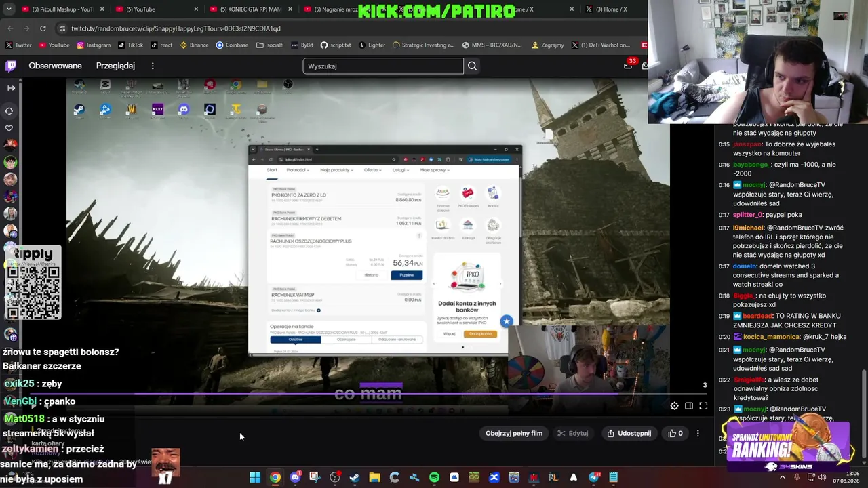Viewport: 868px width, 488px height.
Task: Click the Obejrzyj pełny film button
Action: [x=514, y=434]
